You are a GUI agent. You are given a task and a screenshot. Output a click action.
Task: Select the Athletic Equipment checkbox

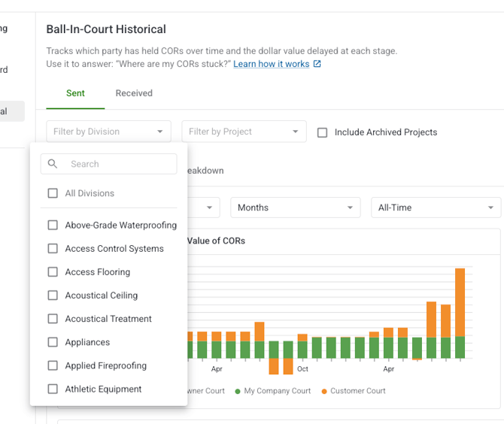pos(53,389)
